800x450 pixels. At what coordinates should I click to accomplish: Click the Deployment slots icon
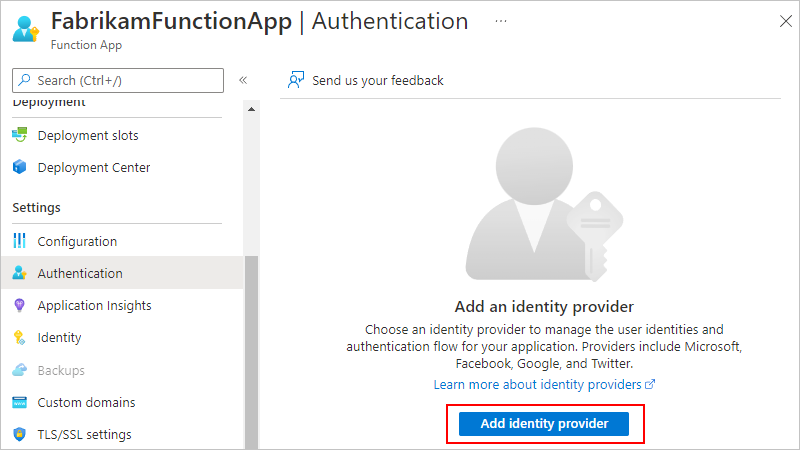click(19, 135)
